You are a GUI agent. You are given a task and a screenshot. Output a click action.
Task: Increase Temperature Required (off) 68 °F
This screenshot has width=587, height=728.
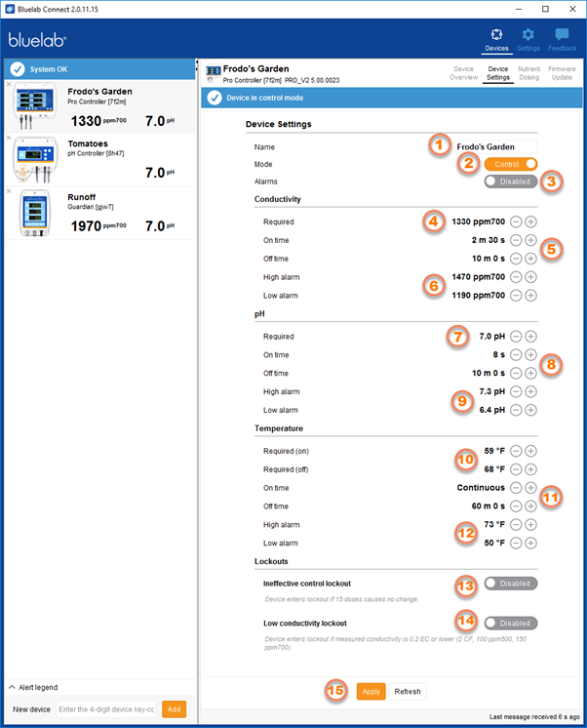point(530,469)
